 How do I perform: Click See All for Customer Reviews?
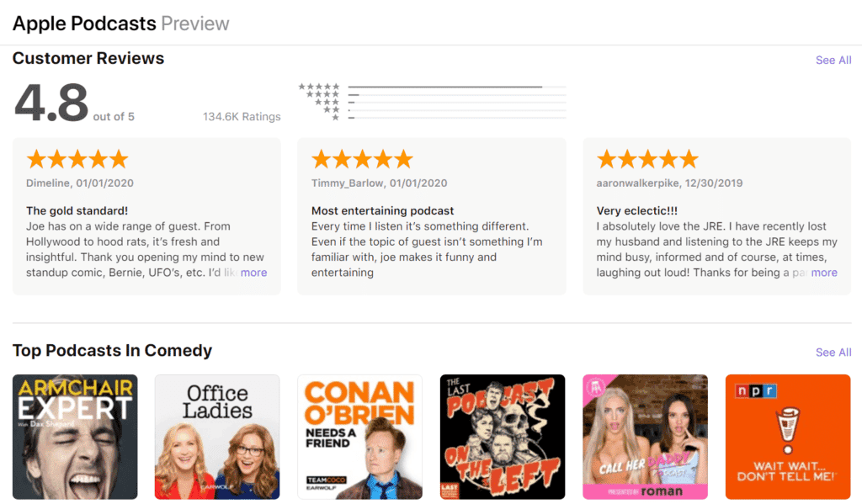coord(833,60)
